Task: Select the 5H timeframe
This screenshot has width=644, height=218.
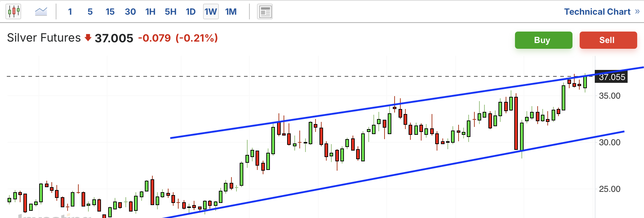Action: click(170, 12)
